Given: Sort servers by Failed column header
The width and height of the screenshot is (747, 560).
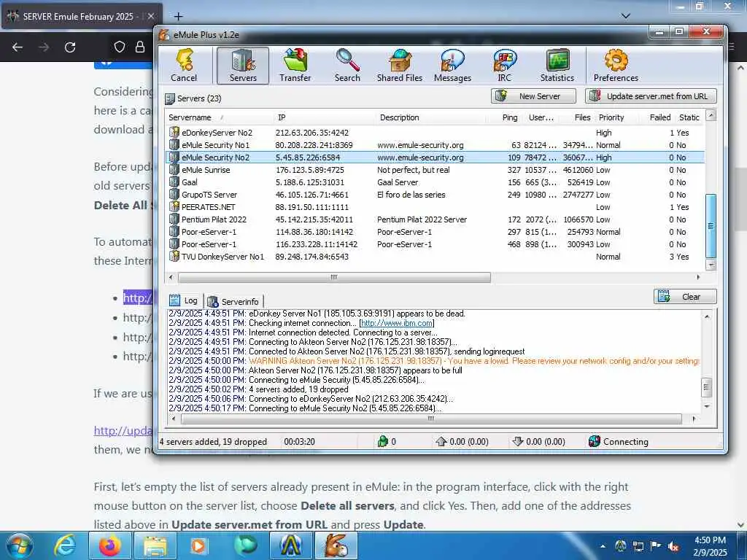Looking at the screenshot, I should [x=659, y=117].
